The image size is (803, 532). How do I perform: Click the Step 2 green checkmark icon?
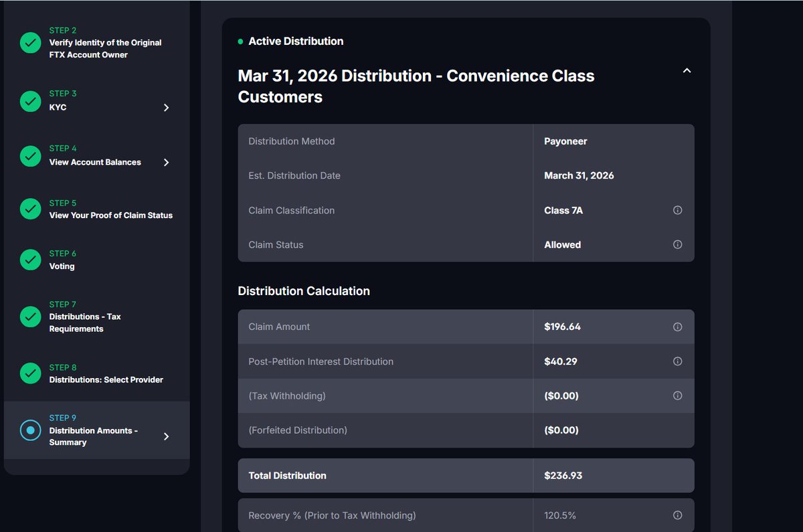31,43
